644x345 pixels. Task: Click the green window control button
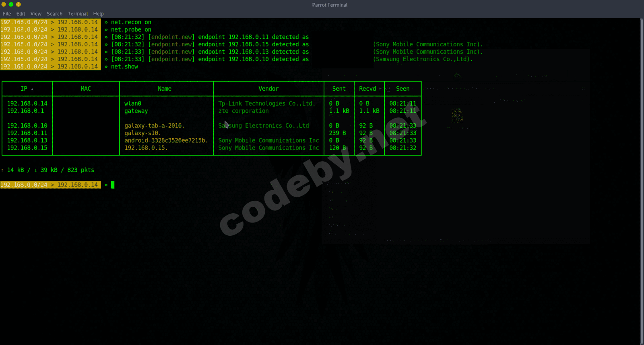(x=11, y=4)
